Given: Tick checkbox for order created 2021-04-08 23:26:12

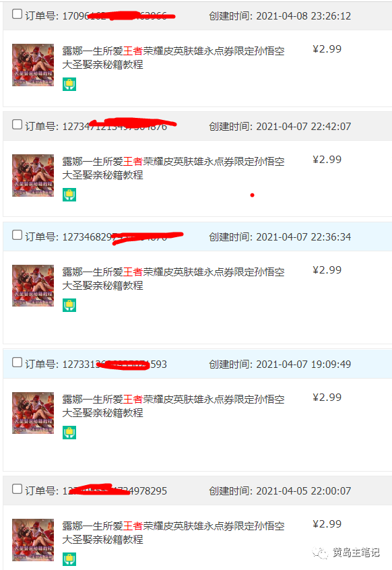Looking at the screenshot, I should (17, 14).
